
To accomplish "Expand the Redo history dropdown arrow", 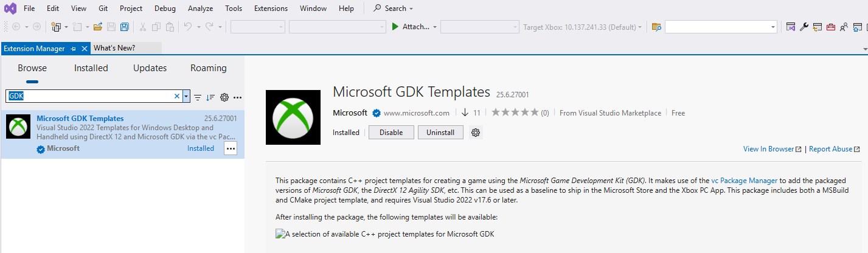I will (220, 27).
